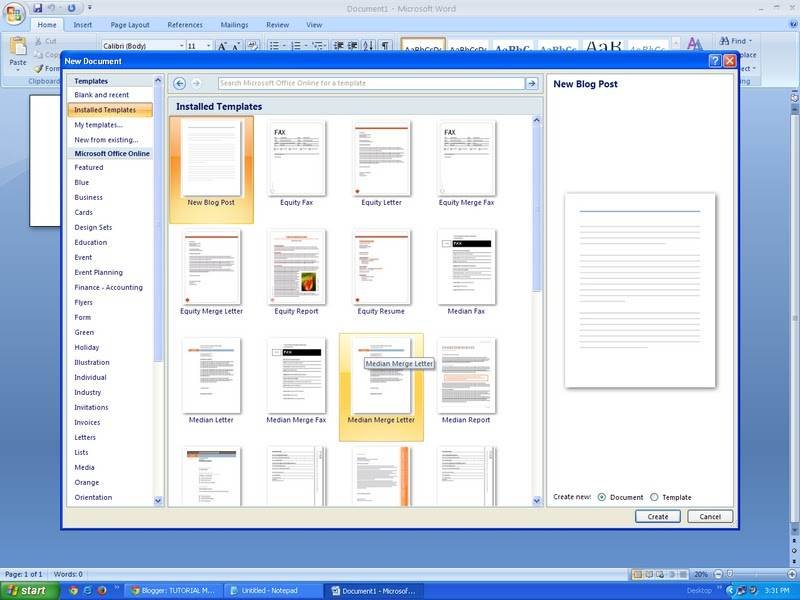
Task: Switch to the Page Layout ribbon tab
Action: (130, 24)
